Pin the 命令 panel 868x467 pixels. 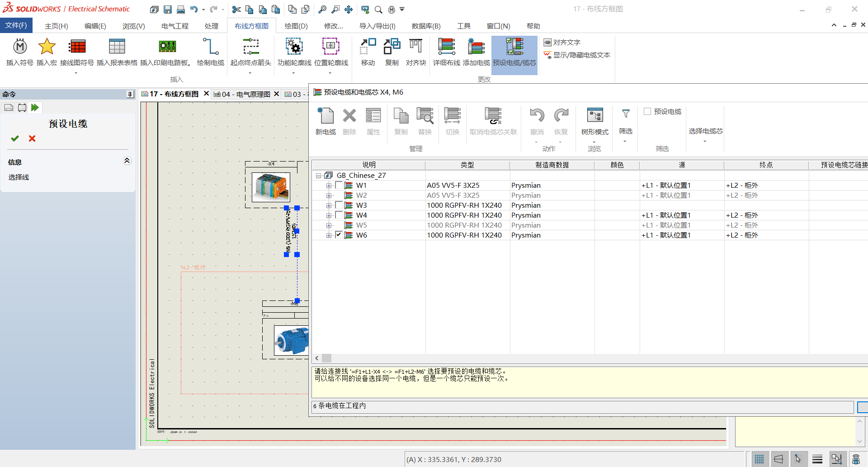(130, 94)
